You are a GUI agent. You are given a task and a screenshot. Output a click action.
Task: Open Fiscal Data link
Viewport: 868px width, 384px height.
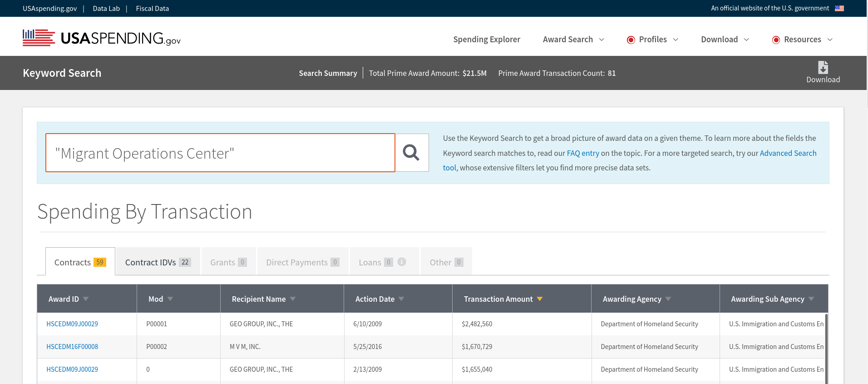click(x=153, y=9)
